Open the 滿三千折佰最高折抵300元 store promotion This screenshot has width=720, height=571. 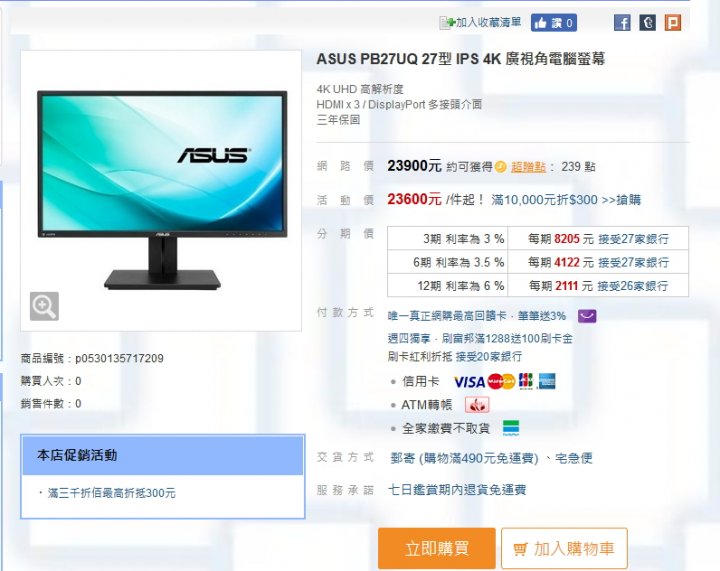(x=112, y=493)
